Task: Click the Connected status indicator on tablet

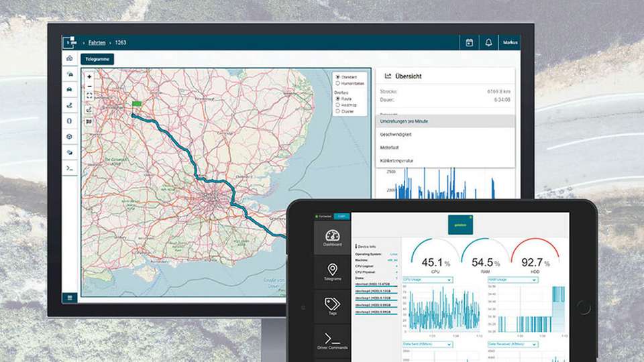Action: click(323, 217)
